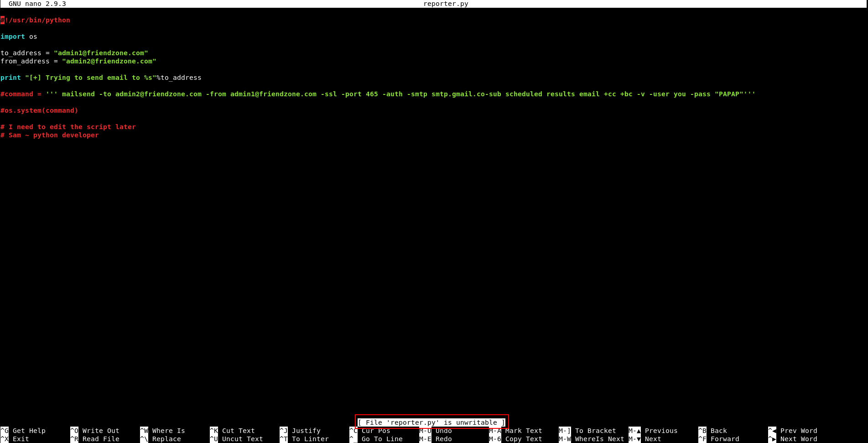
Task: Click the Copy Text shortcut
Action: (523, 439)
